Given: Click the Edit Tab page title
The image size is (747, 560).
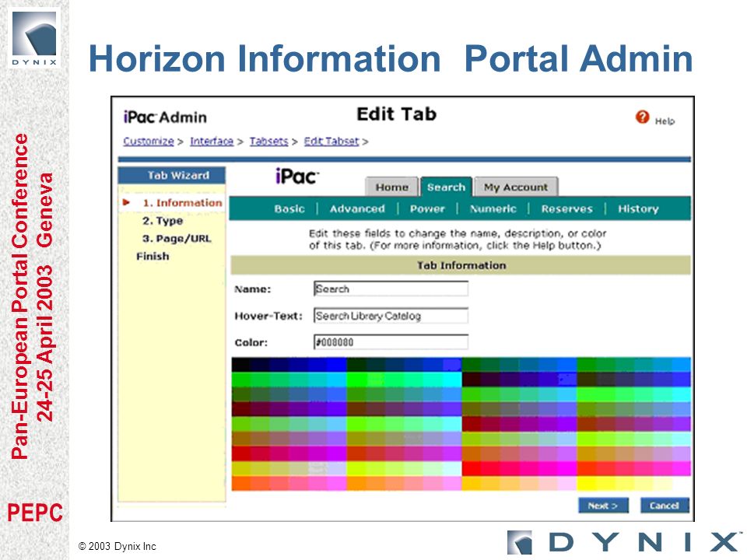Looking at the screenshot, I should 396,114.
